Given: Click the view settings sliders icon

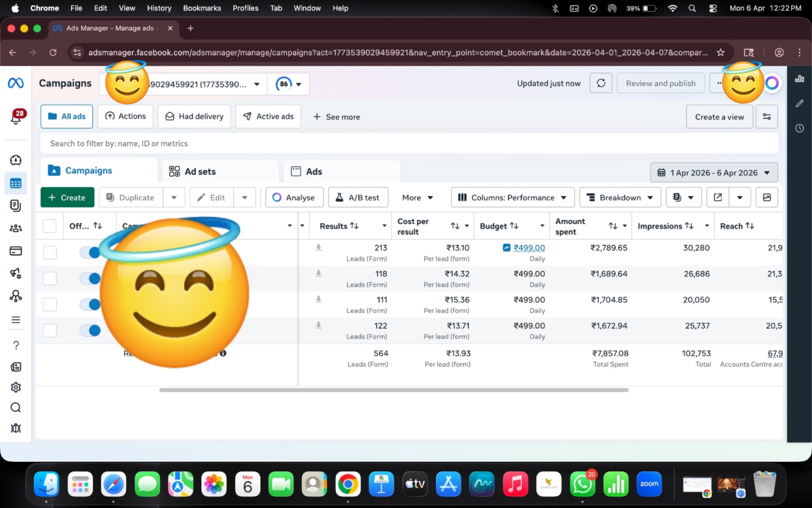Looking at the screenshot, I should (766, 117).
